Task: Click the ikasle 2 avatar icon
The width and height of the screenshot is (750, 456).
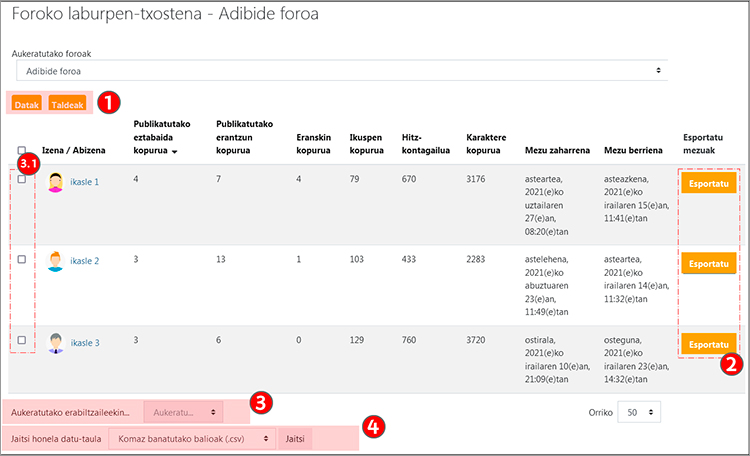Action: (x=56, y=261)
